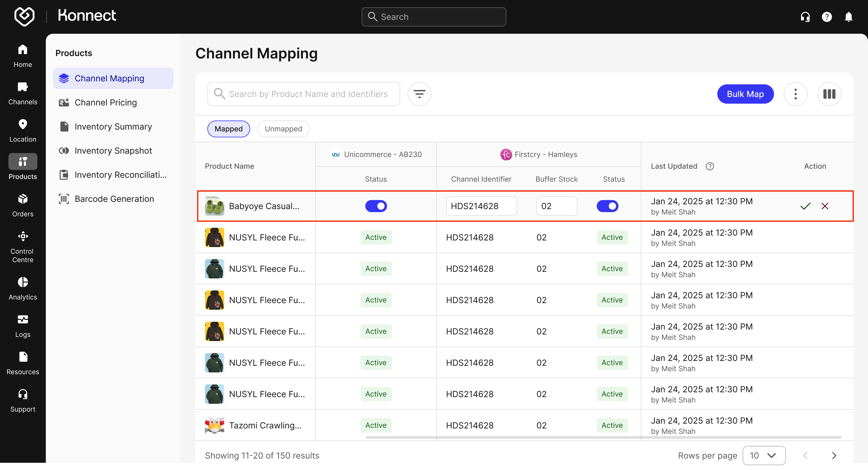The image size is (868, 470).
Task: Click Tazomi Crawling product thumbnail
Action: coord(214,425)
